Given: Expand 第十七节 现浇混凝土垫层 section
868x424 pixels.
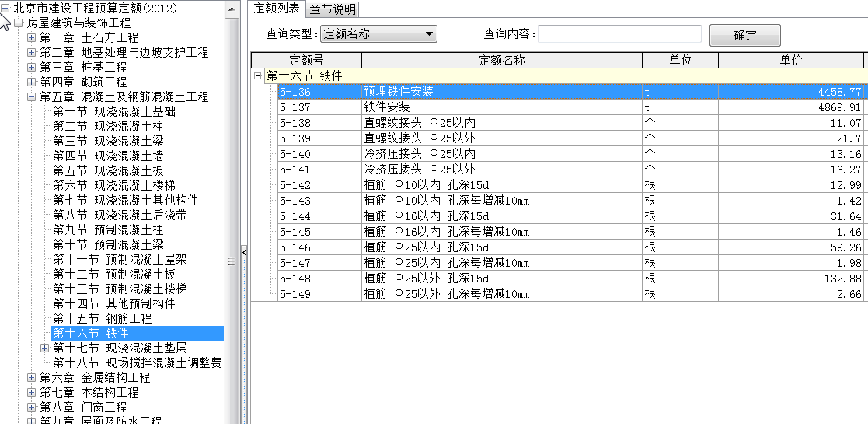Looking at the screenshot, I should [x=45, y=348].
